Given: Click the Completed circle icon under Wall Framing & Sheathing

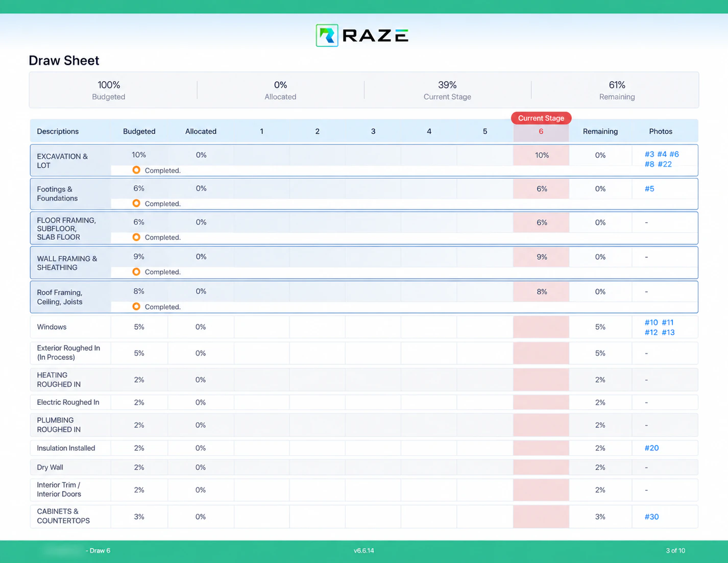Looking at the screenshot, I should pos(136,272).
